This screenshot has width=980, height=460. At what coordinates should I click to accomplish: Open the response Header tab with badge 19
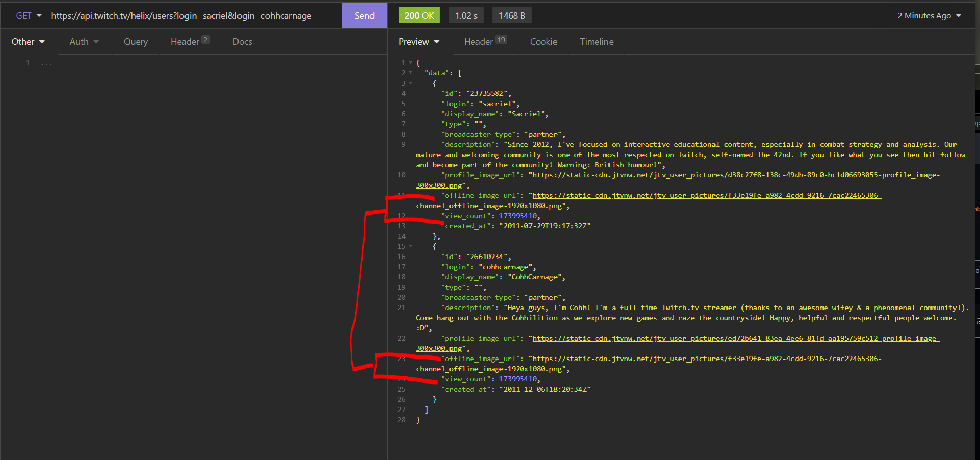click(485, 41)
